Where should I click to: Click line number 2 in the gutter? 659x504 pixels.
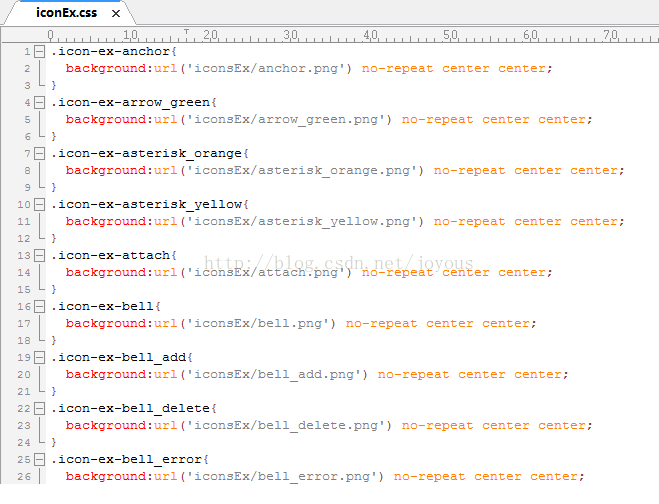pyautogui.click(x=27, y=69)
